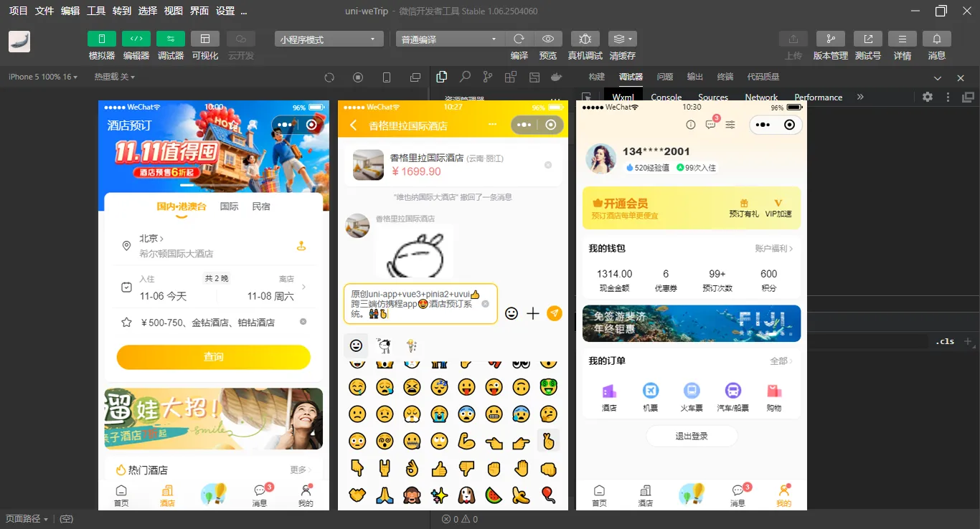Launch 真机调试 remote debugging
Screen dimensions: 980x529
[x=585, y=39]
